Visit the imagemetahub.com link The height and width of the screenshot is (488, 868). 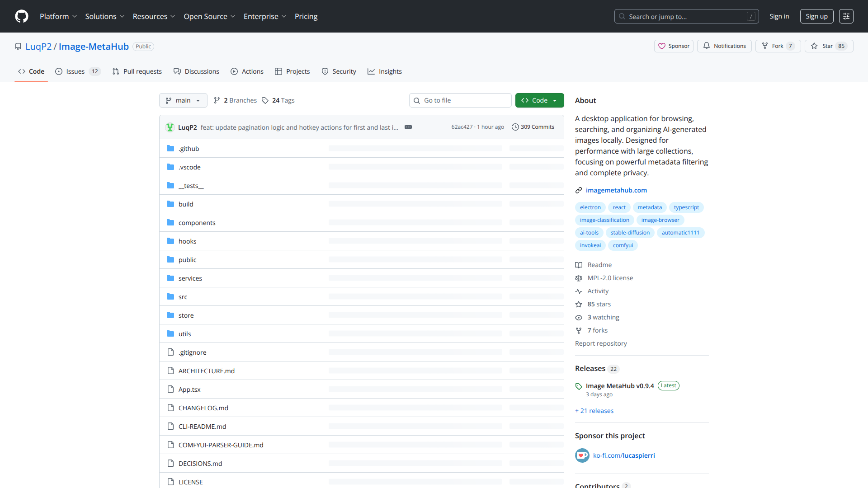tap(616, 190)
